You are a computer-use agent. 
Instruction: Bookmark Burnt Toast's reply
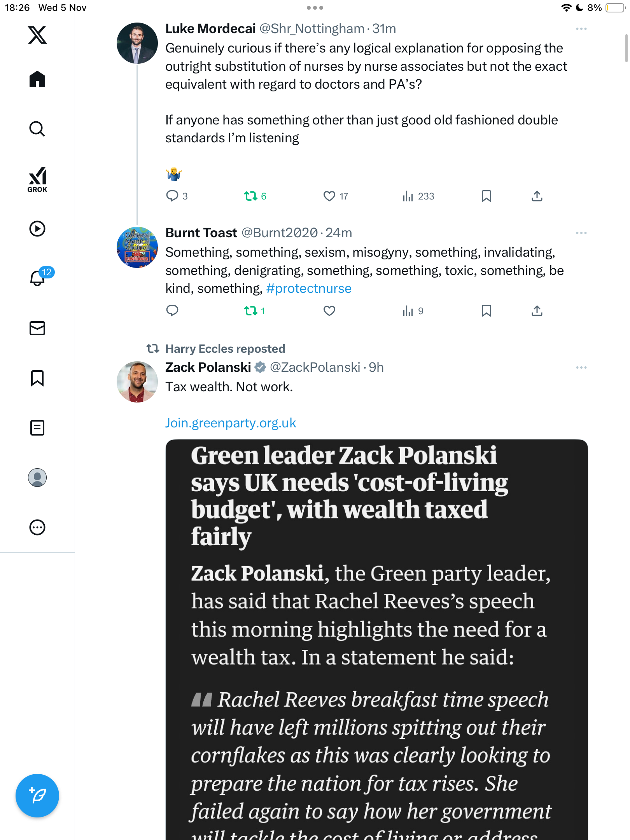click(486, 311)
